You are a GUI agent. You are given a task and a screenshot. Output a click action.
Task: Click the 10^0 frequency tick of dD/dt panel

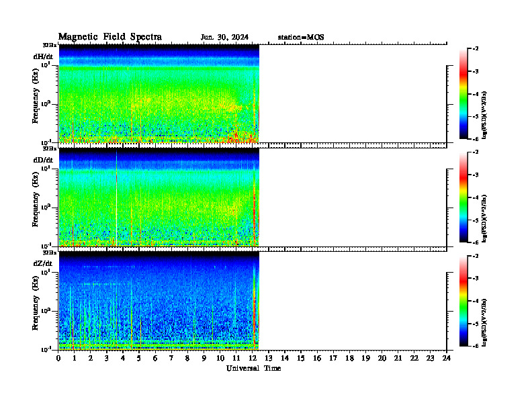(x=45, y=207)
